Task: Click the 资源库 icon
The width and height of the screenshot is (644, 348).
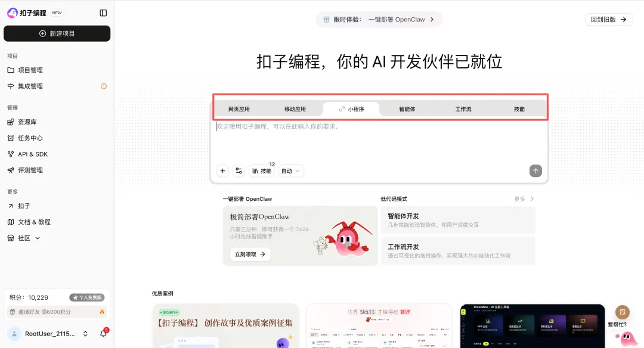Action: (x=11, y=122)
